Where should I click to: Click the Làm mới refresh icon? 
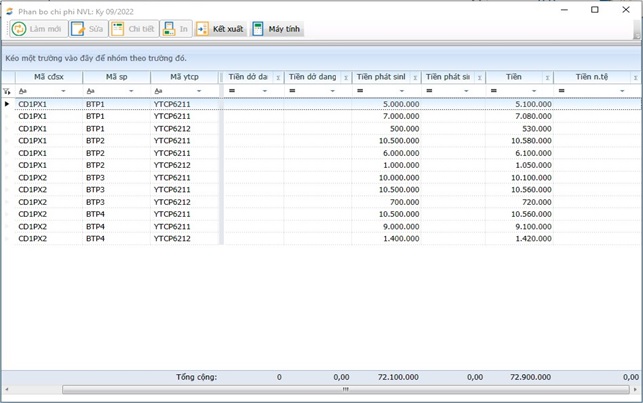(x=19, y=29)
